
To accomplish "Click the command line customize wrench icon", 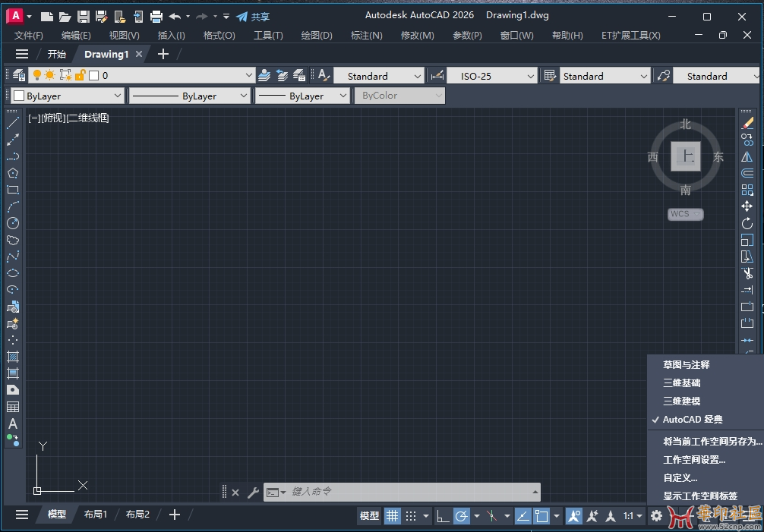I will (x=253, y=493).
